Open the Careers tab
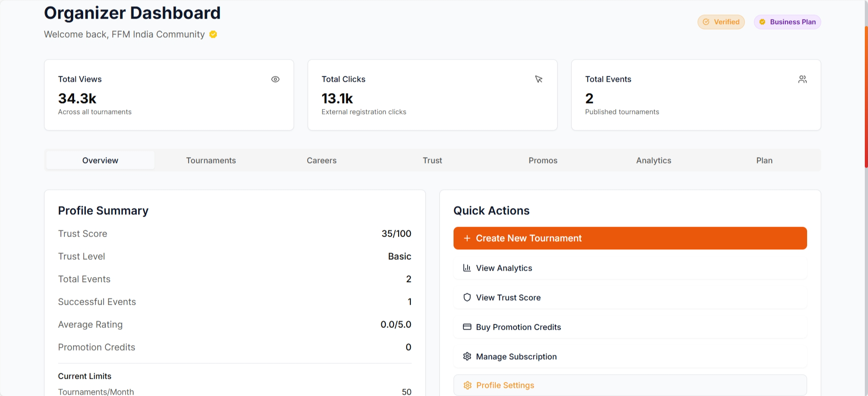 coord(322,160)
